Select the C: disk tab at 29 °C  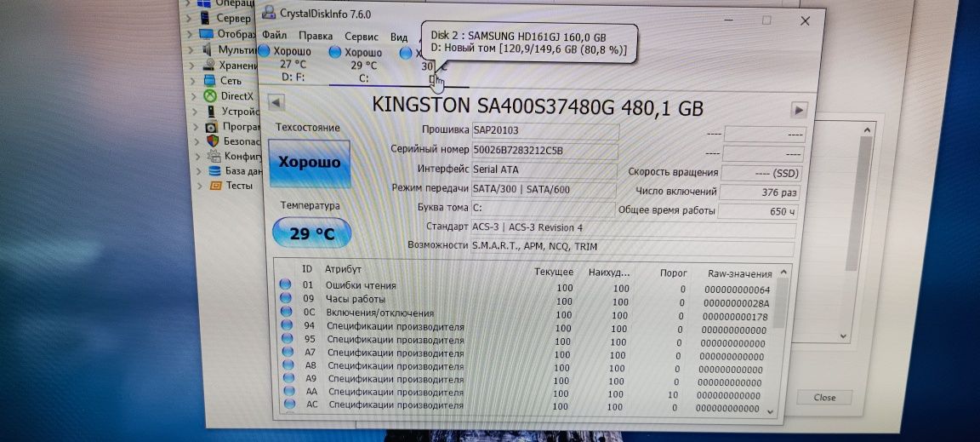coord(363,65)
